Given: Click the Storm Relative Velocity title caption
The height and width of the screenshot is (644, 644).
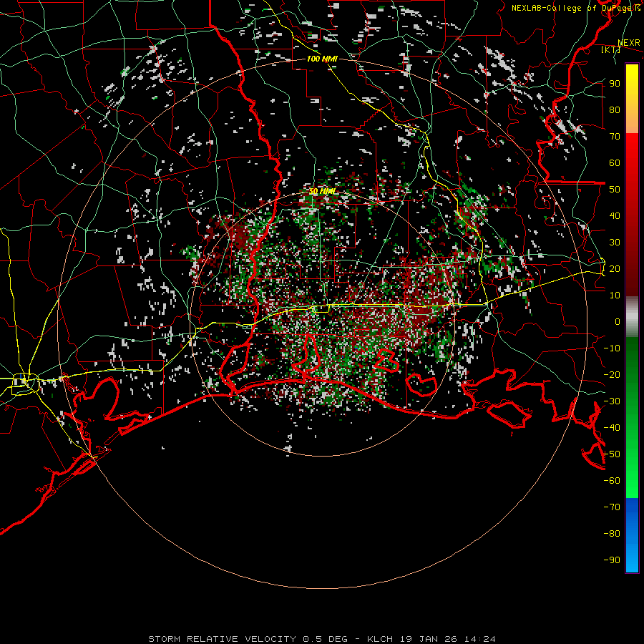Looking at the screenshot, I should [x=322, y=639].
